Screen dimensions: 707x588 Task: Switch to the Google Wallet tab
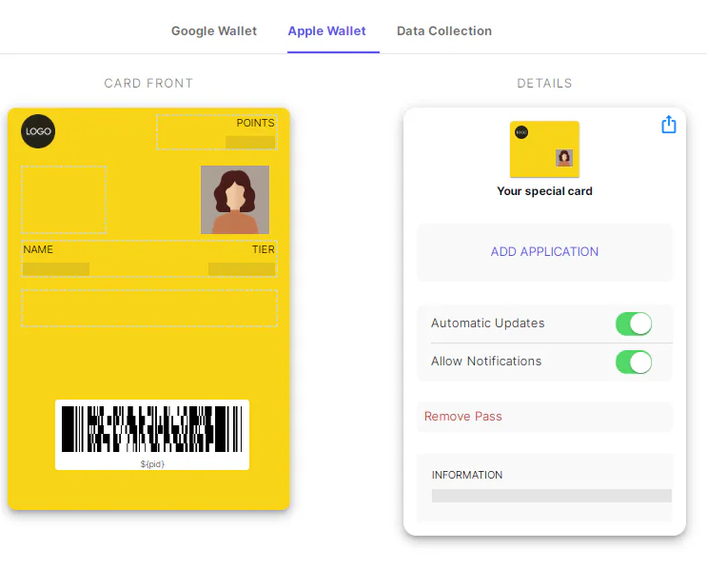[x=214, y=31]
